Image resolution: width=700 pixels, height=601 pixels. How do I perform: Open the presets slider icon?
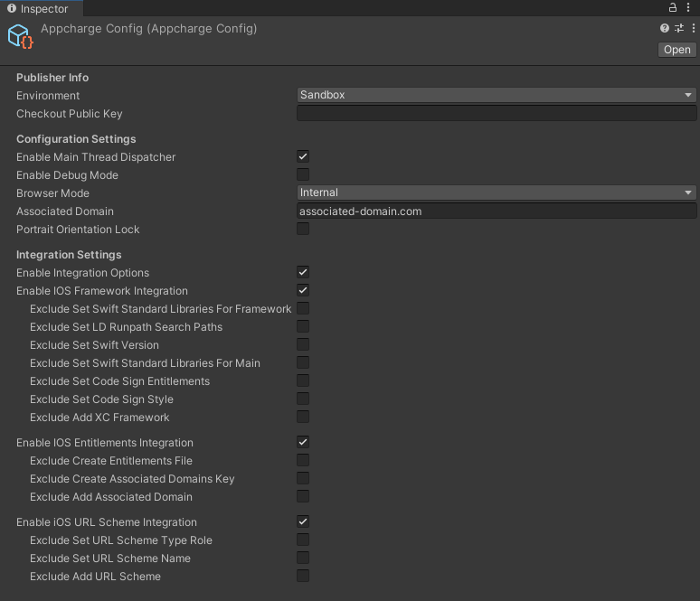click(679, 28)
